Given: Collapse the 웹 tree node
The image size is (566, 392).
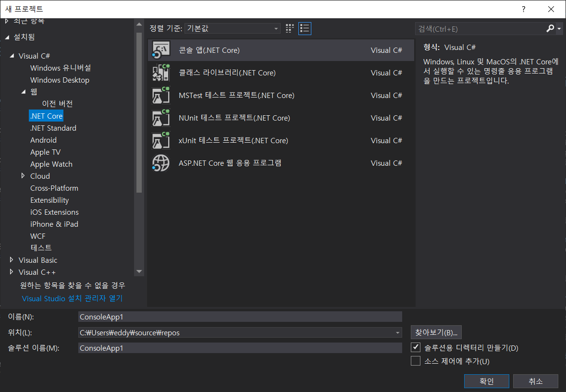Looking at the screenshot, I should pyautogui.click(x=24, y=92).
